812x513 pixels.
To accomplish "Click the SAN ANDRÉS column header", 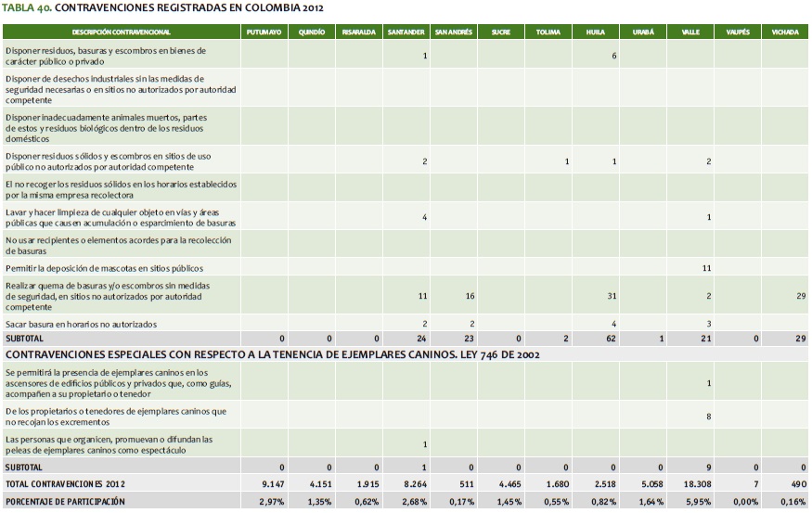I will tap(454, 32).
